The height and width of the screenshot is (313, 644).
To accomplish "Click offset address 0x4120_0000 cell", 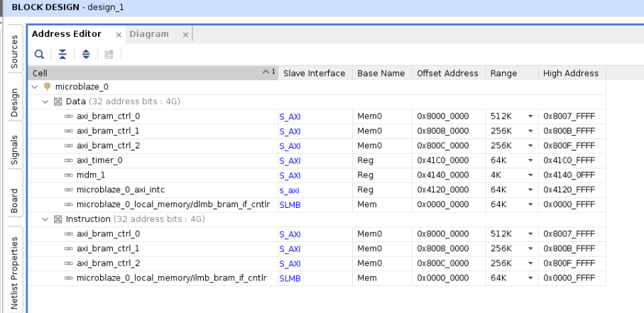I will click(x=443, y=190).
